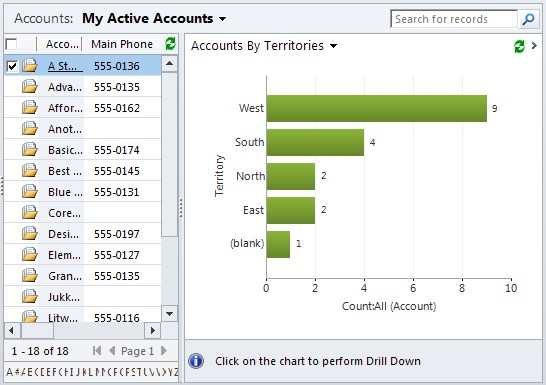Toggle the select-all checkbox in header
Viewport: 546px width, 385px height.
[x=11, y=44]
